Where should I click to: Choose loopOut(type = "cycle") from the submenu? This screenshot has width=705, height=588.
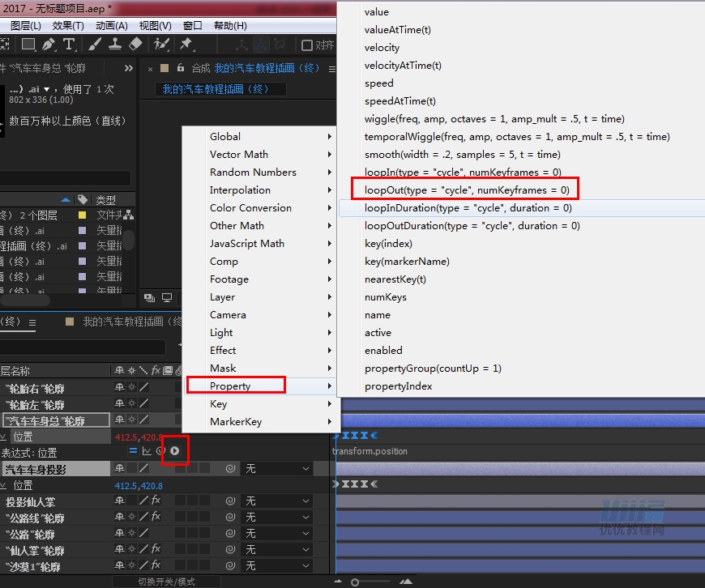(467, 190)
